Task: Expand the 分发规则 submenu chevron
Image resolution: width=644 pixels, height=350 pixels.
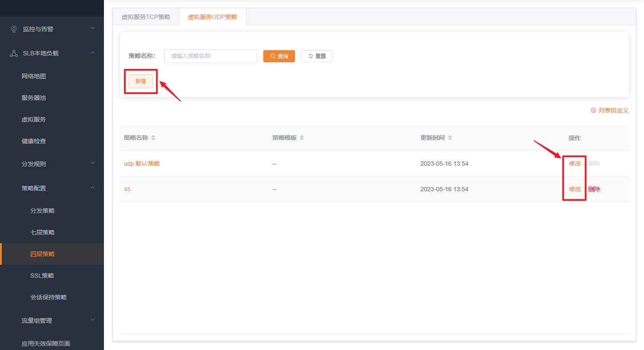Action: [93, 164]
